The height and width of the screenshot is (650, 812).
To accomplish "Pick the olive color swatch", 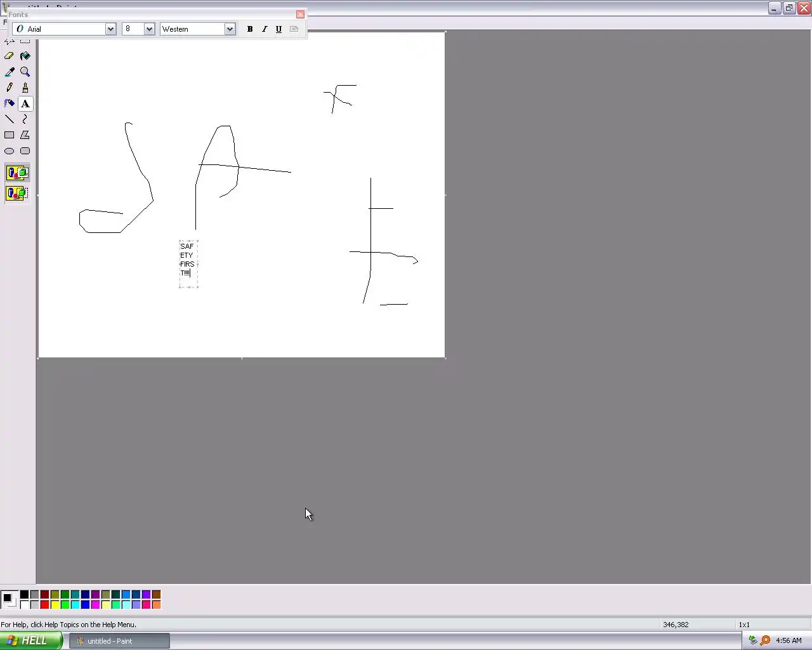I will [55, 595].
